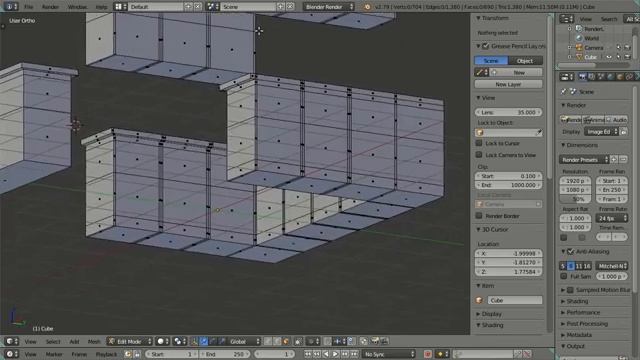
Task: Enable Lock to Cursor checkbox
Action: tap(479, 143)
